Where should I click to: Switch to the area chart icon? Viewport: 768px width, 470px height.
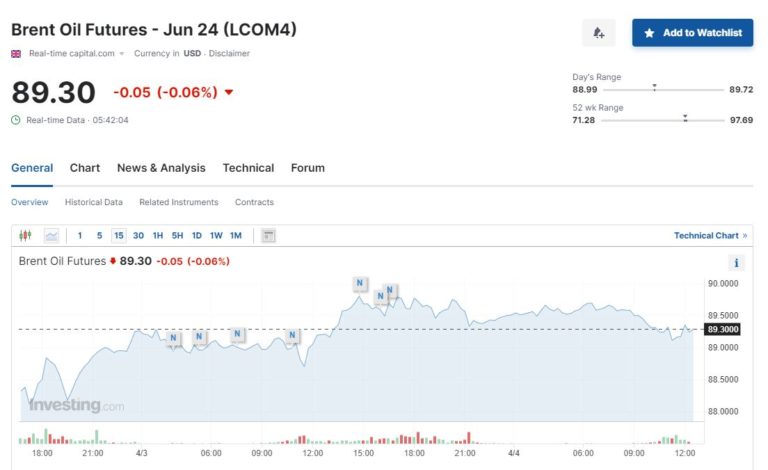[51, 236]
